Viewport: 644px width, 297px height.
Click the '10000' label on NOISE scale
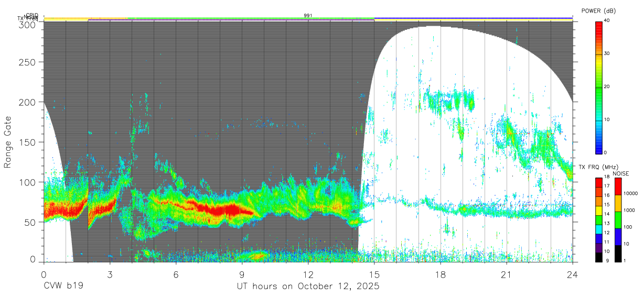pos(631,193)
